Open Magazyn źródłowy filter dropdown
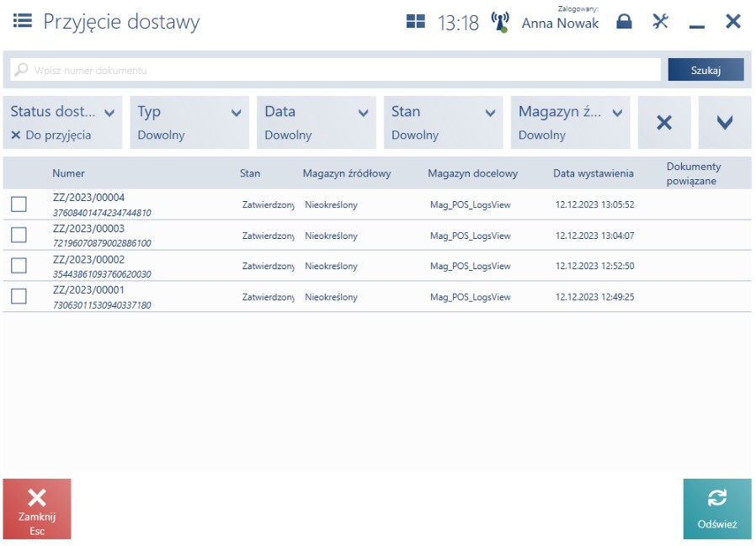 point(571,122)
